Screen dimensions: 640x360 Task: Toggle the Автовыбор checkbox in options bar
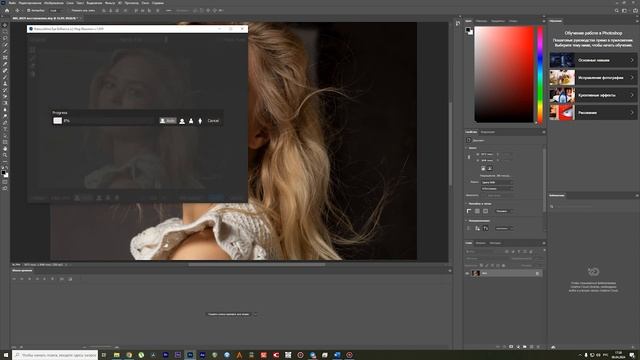tap(29, 11)
